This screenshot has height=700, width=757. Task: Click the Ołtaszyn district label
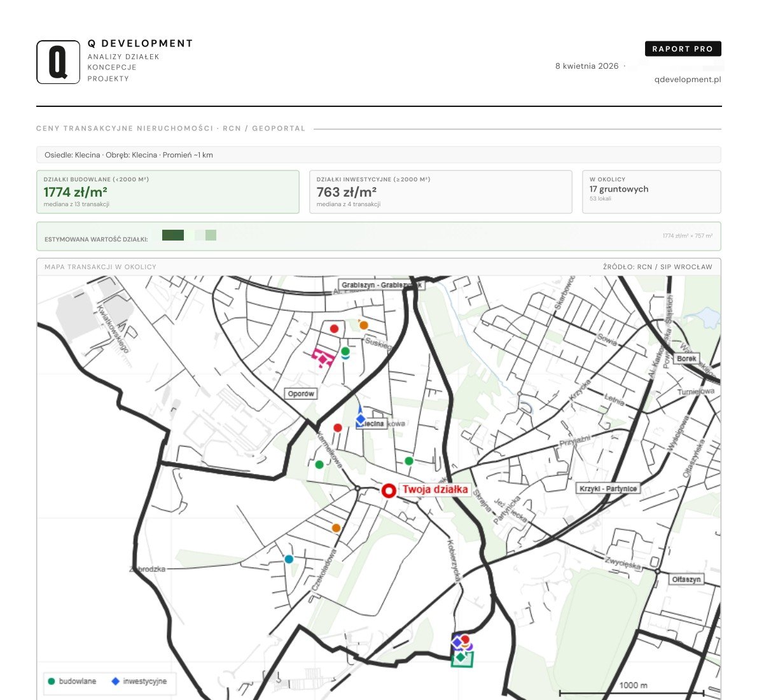click(x=686, y=579)
